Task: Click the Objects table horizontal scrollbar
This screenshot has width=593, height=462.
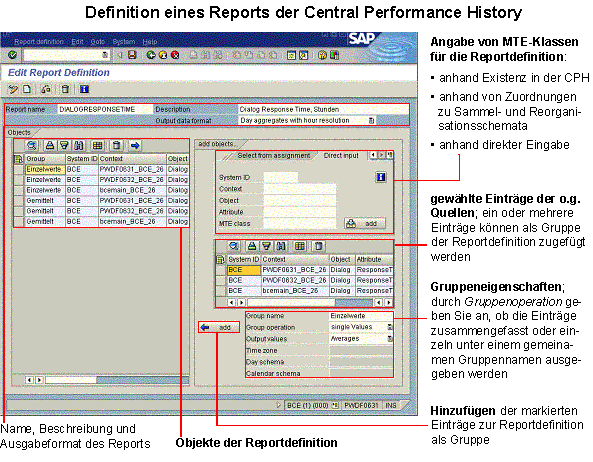Action: [117, 380]
